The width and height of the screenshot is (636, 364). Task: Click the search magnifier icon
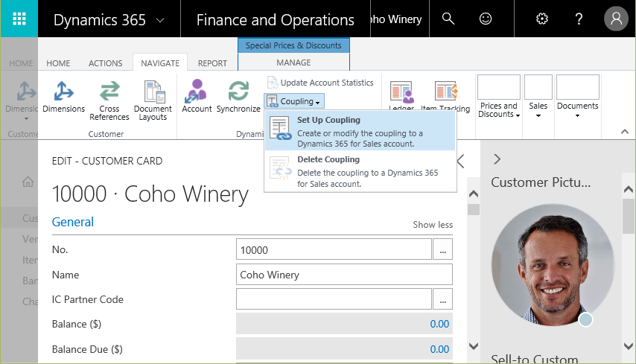448,19
